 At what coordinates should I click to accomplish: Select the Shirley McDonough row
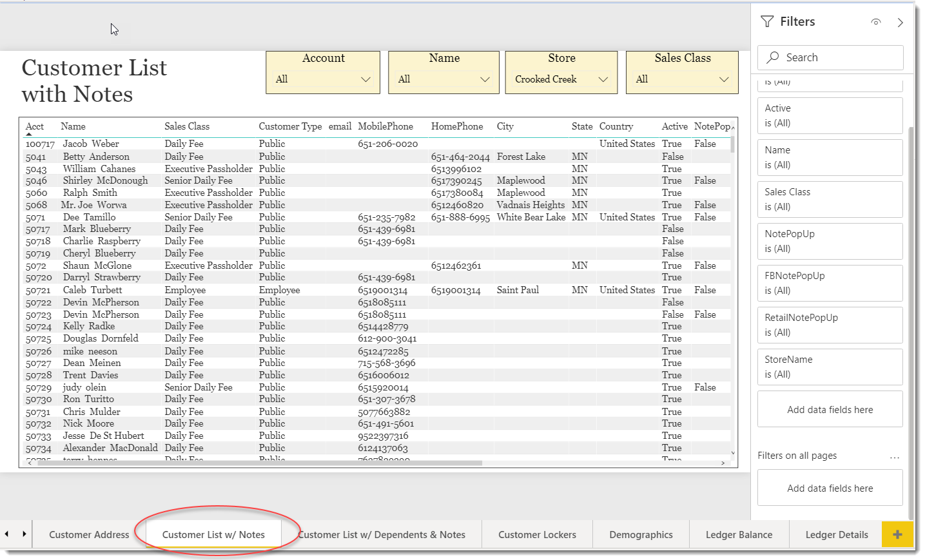[378, 180]
